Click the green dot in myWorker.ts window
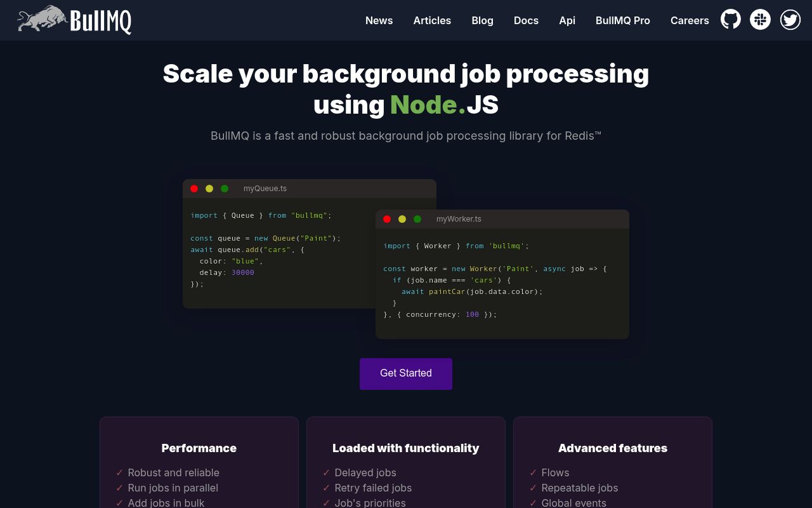 point(417,219)
